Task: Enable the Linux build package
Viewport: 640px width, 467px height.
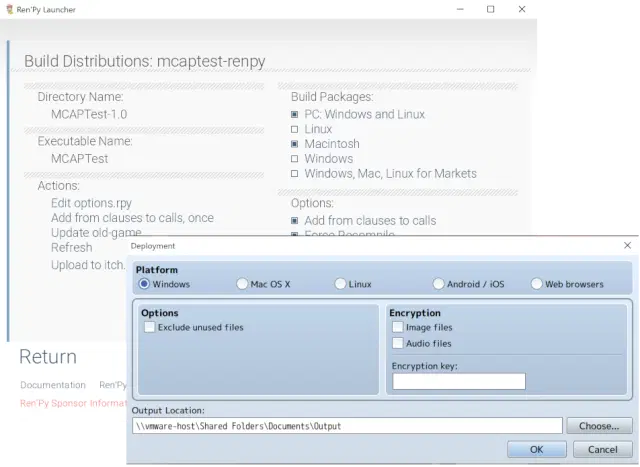Action: [295, 129]
